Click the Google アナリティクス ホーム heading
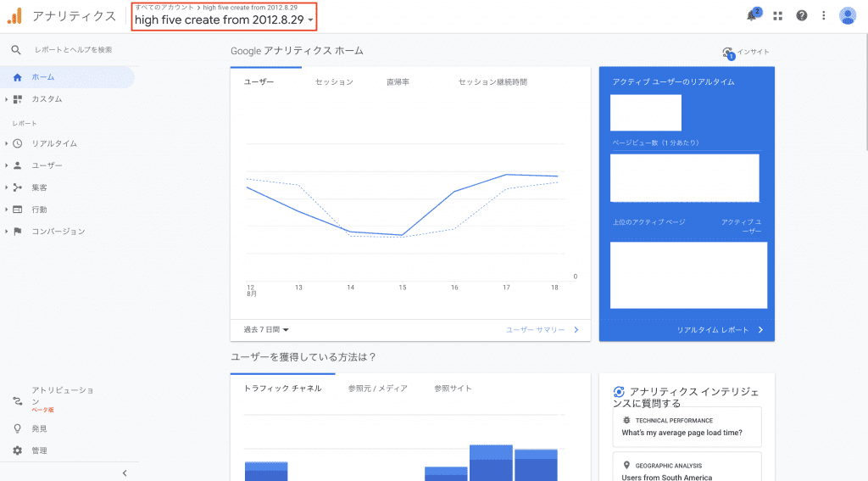This screenshot has width=868, height=481. pos(298,51)
